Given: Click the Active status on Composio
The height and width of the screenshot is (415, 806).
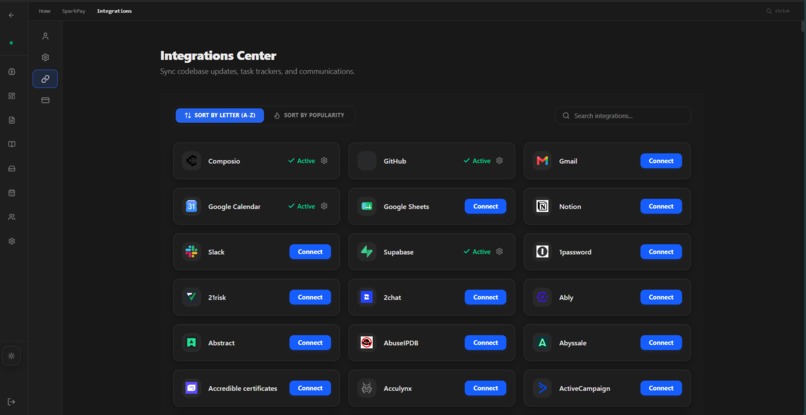Looking at the screenshot, I should (302, 161).
